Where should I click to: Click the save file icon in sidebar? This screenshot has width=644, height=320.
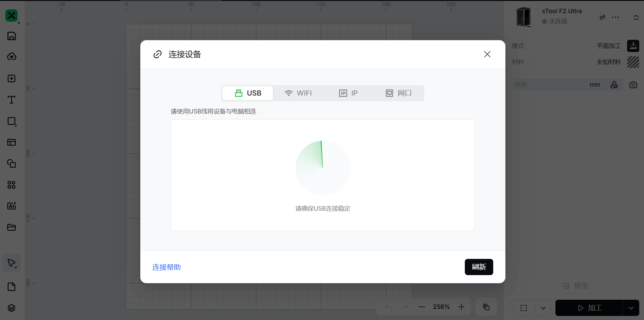(11, 36)
